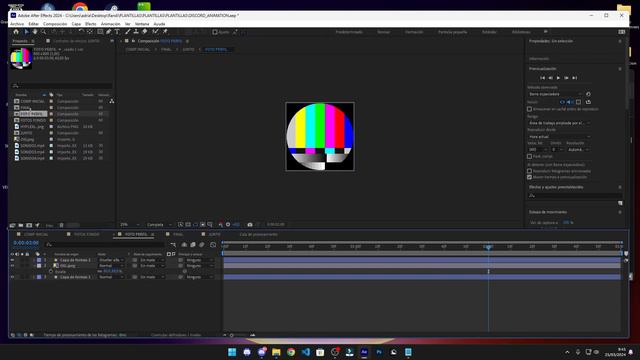Select the Puppet Pin tool
Image resolution: width=640 pixels, height=360 pixels.
pyautogui.click(x=165, y=31)
